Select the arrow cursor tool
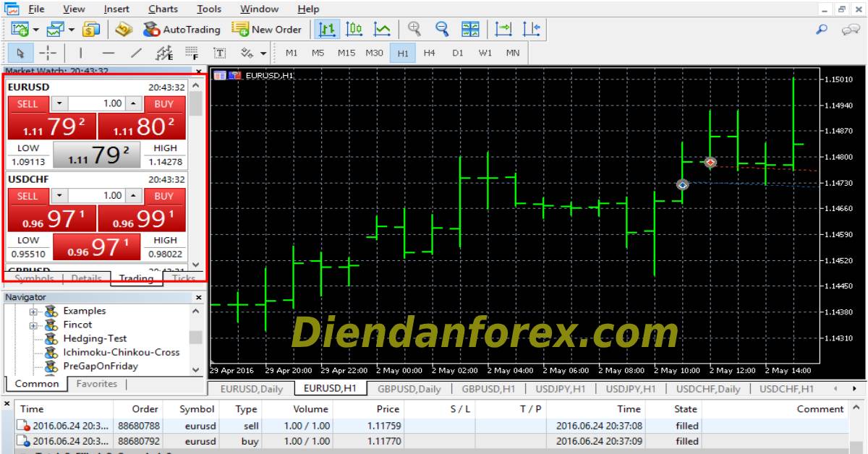Image resolution: width=868 pixels, height=454 pixels. pos(20,53)
